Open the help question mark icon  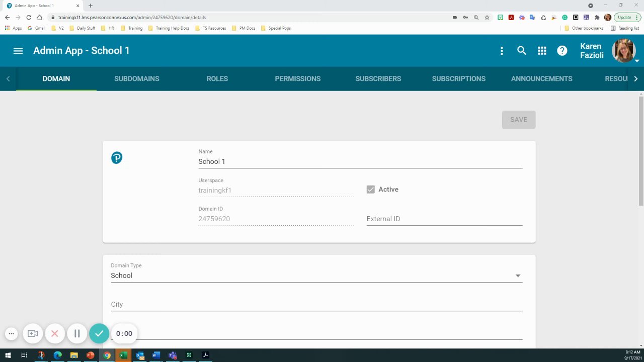(x=562, y=51)
